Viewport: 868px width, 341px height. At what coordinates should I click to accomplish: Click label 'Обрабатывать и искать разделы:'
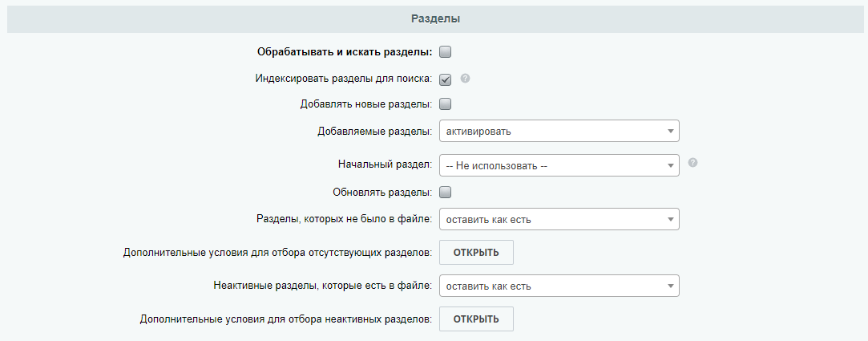345,52
